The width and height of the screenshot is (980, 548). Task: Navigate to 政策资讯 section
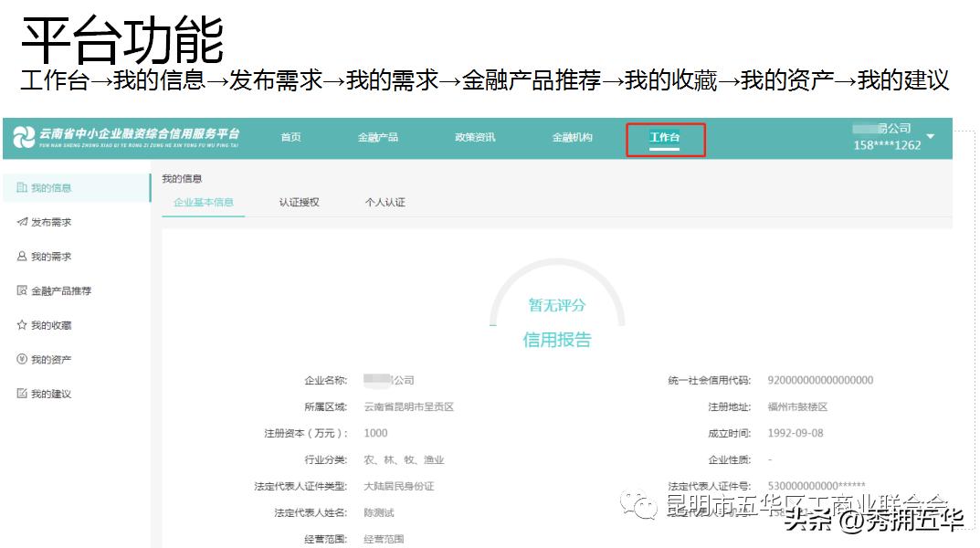475,135
